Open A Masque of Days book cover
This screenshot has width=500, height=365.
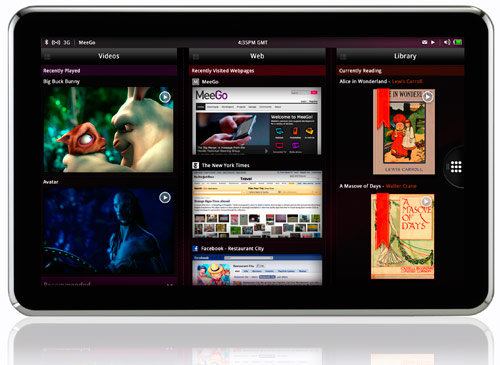coord(402,236)
